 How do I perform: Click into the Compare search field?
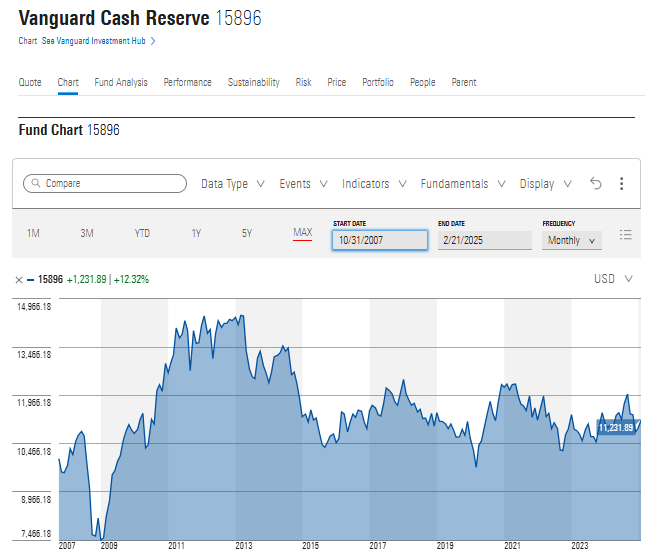105,183
